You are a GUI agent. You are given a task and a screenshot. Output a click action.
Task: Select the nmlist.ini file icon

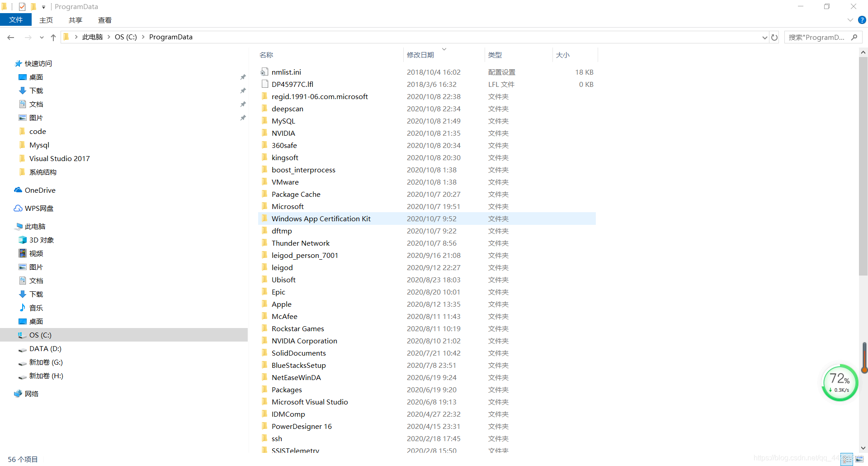[x=264, y=72]
